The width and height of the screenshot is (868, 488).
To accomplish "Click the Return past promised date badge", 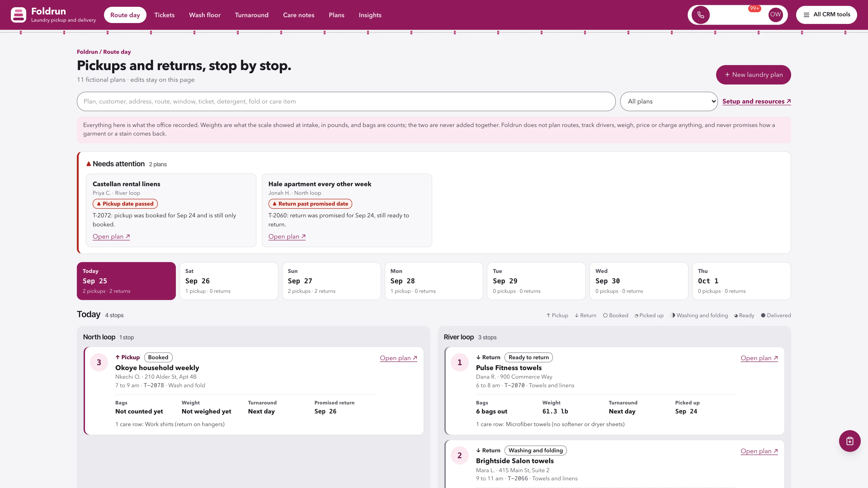I will [x=310, y=204].
